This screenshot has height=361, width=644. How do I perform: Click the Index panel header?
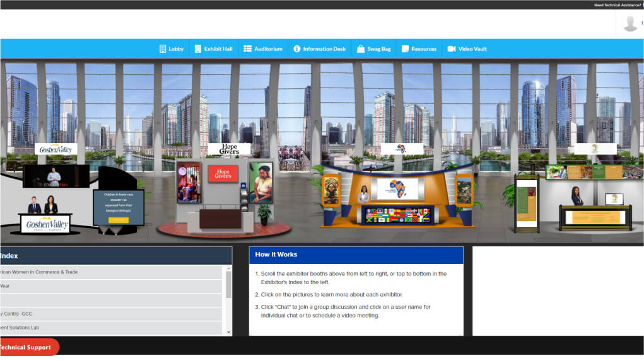coord(116,256)
